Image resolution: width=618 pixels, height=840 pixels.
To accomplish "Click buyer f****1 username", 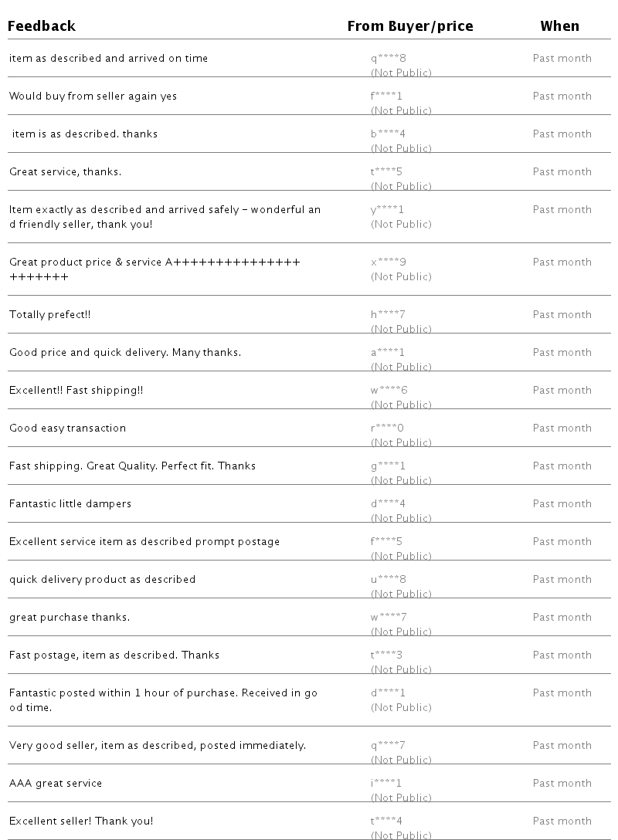I will tap(386, 97).
